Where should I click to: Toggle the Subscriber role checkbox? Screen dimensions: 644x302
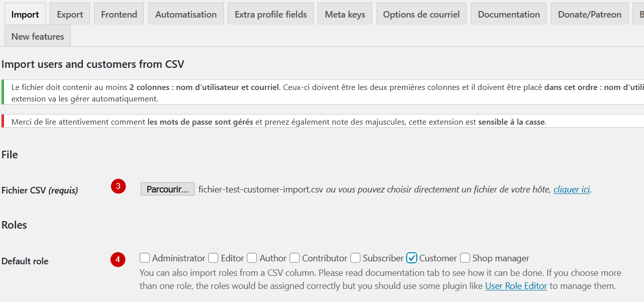tap(355, 258)
